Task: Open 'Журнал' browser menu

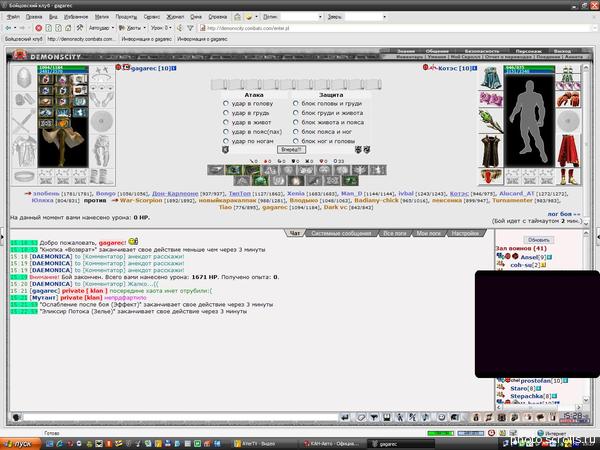Action: tap(175, 17)
